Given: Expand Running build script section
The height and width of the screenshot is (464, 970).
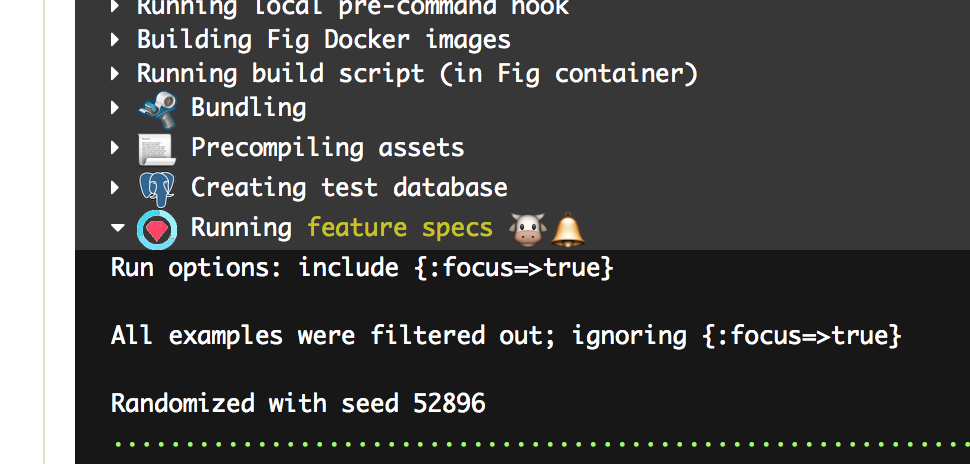Looking at the screenshot, I should pos(116,74).
